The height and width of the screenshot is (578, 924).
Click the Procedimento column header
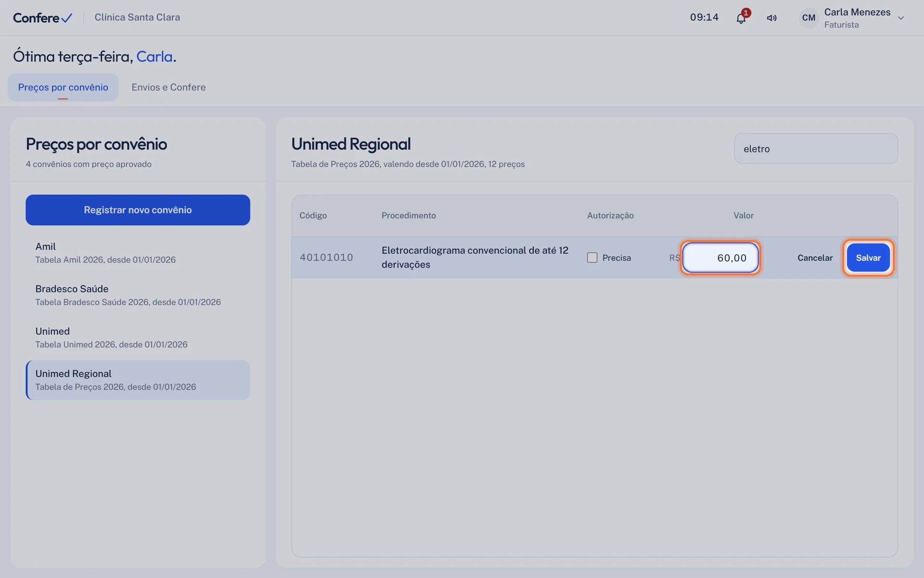tap(409, 215)
